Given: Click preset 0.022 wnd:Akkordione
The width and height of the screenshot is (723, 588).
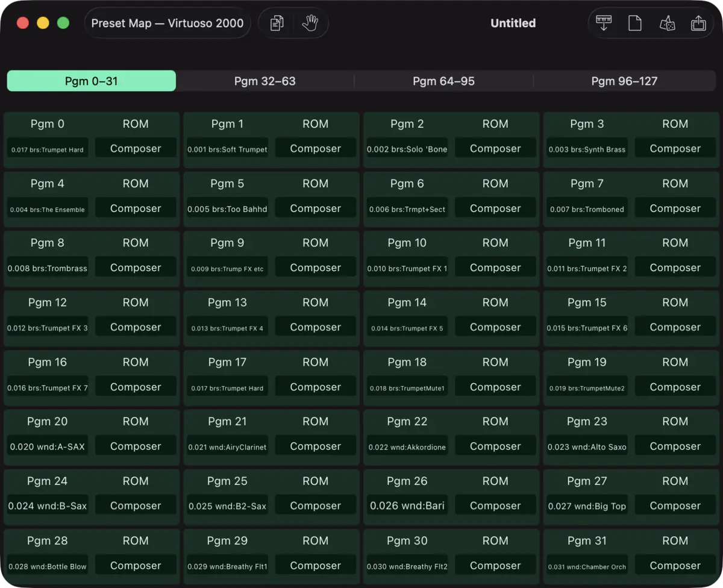Looking at the screenshot, I should tap(407, 447).
